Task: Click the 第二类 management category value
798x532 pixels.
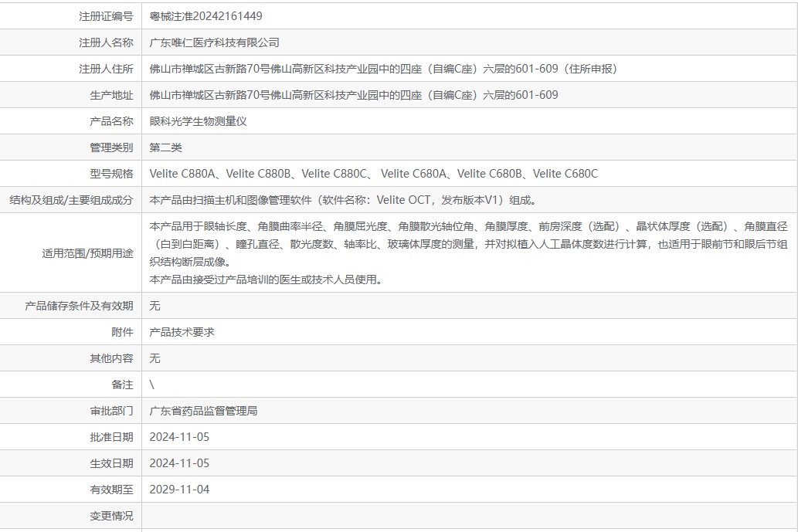Action: click(165, 147)
